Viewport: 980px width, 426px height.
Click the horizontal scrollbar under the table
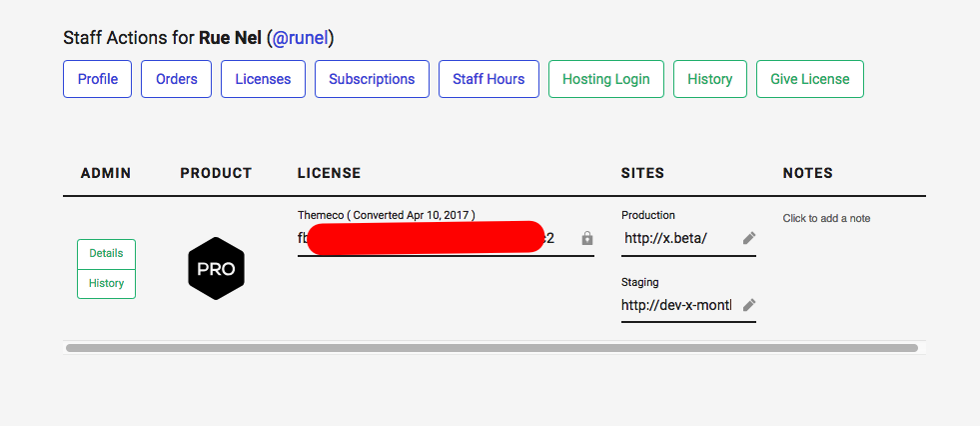491,348
